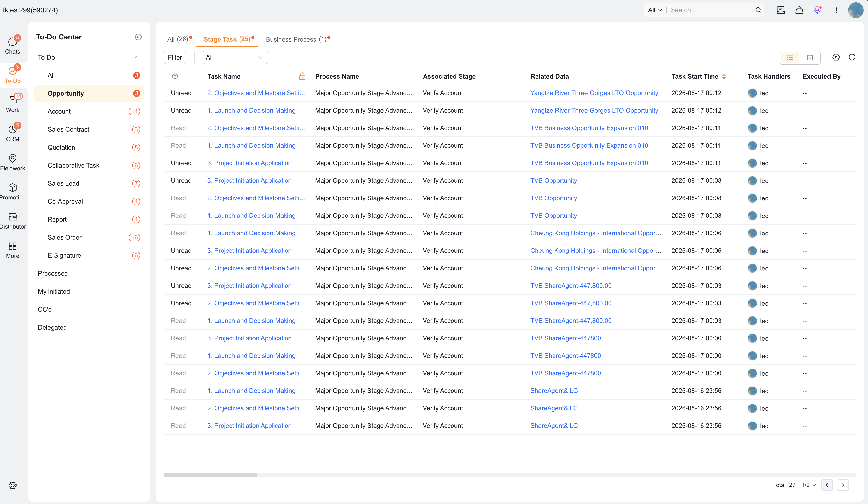The height and width of the screenshot is (504, 868).
Task: Collapse the To-Do section chevron
Action: click(x=137, y=57)
